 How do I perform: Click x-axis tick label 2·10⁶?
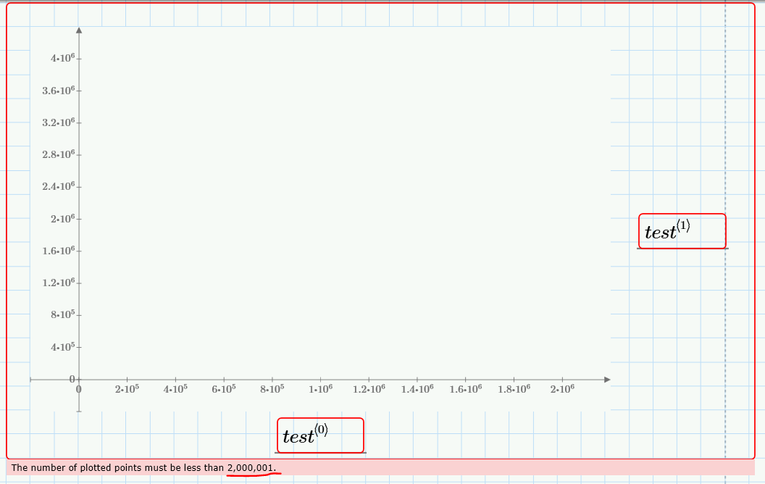[562, 389]
